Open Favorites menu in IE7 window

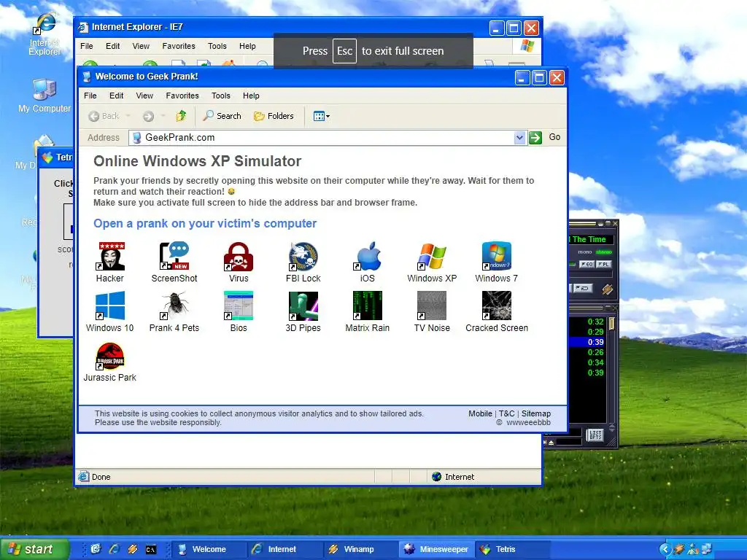tap(179, 46)
